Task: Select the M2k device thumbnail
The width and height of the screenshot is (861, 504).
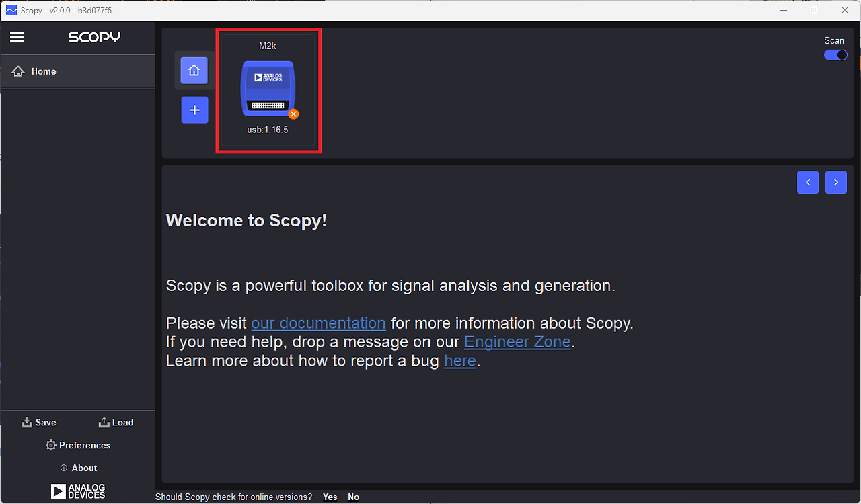Action: [268, 90]
